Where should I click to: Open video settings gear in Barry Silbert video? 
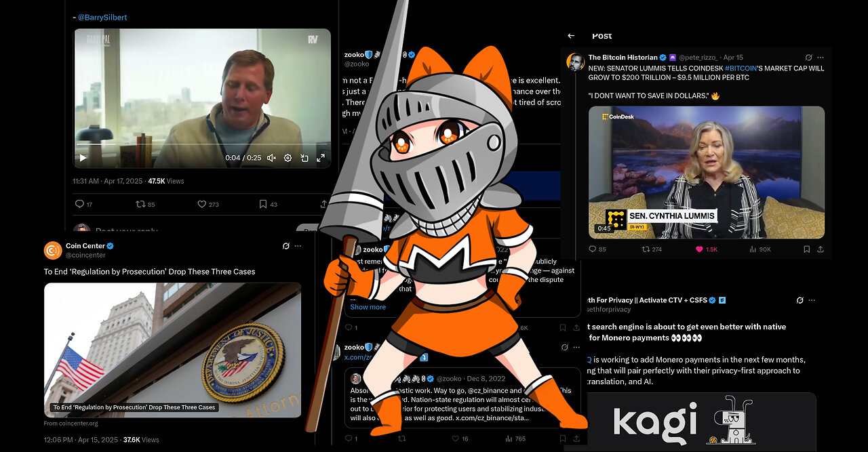click(x=288, y=158)
